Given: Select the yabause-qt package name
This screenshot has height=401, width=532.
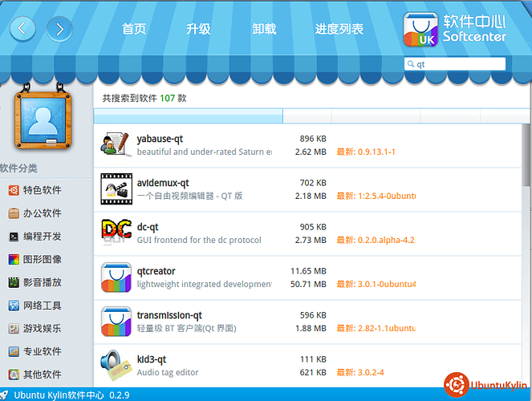Looking at the screenshot, I should pyautogui.click(x=160, y=139).
